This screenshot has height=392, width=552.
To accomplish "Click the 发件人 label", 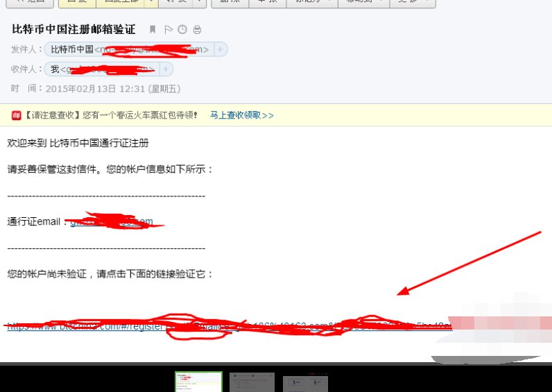I will (x=26, y=49).
